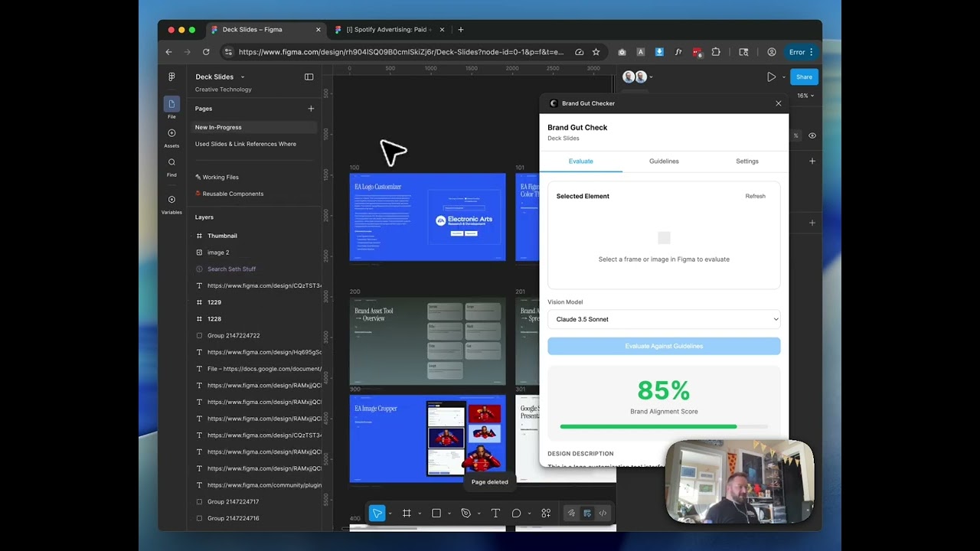This screenshot has height=551, width=980.
Task: Switch to Dev Mode code icon
Action: tap(603, 514)
